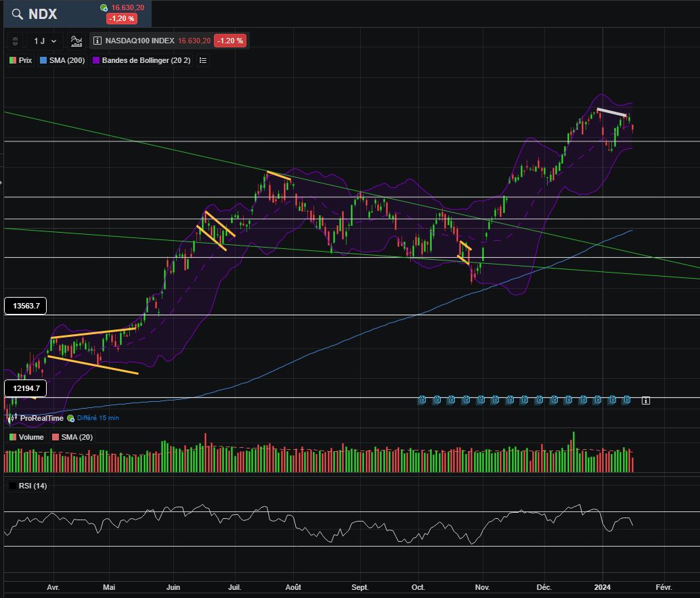Click the green market status dot

point(104,7)
